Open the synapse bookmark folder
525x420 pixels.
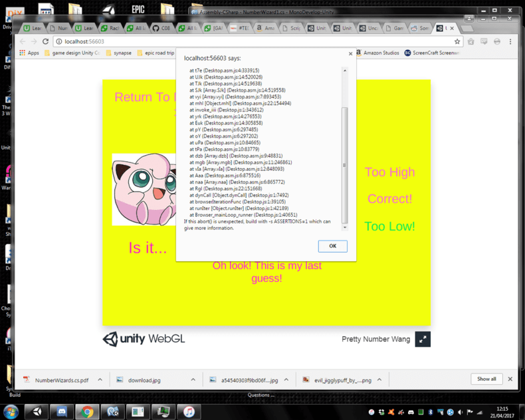point(118,53)
